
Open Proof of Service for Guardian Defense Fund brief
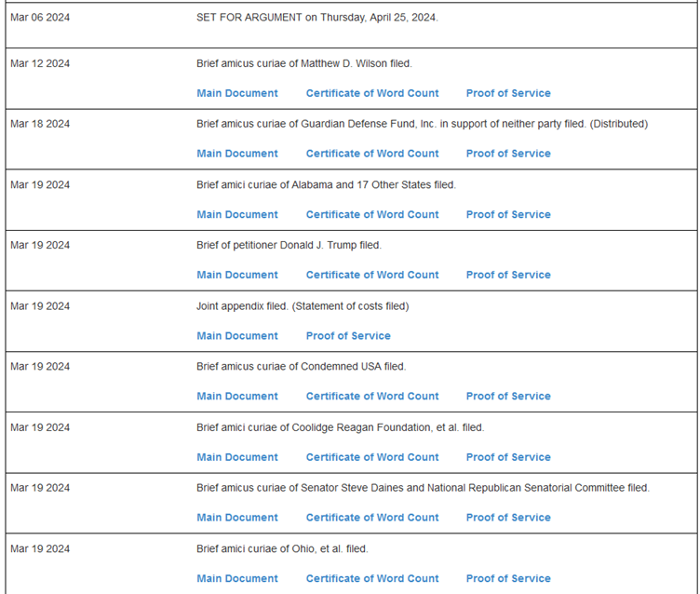tap(508, 154)
